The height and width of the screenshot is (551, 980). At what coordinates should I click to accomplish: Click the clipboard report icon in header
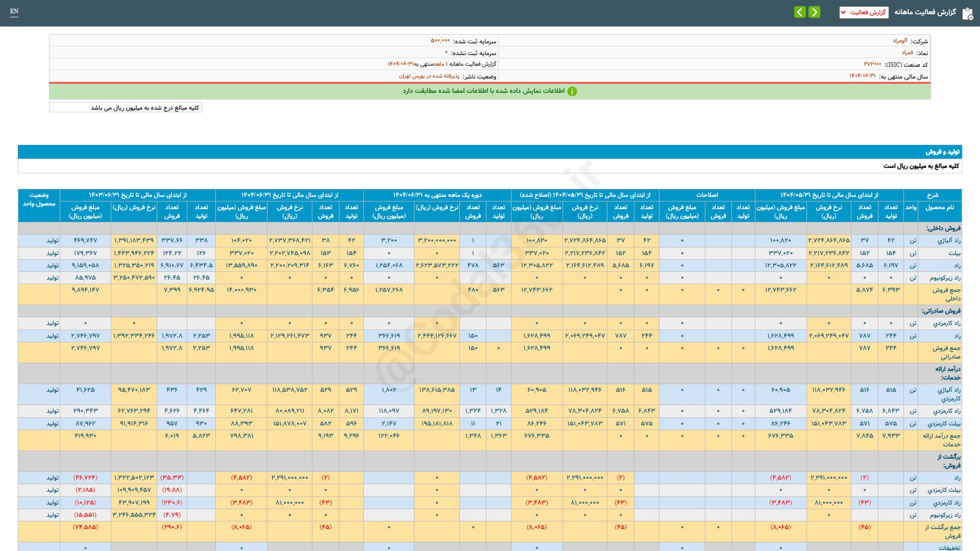(967, 13)
